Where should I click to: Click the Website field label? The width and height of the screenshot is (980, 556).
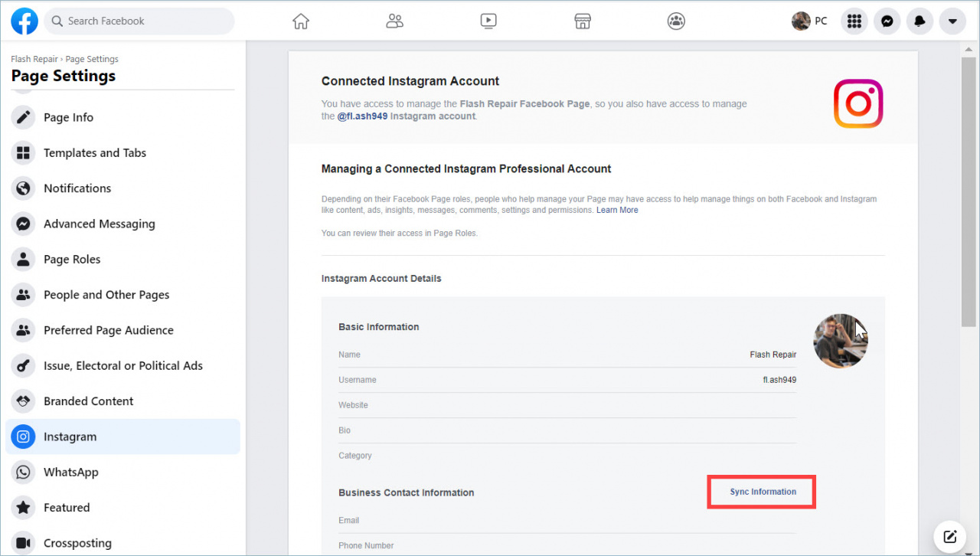[x=353, y=405]
